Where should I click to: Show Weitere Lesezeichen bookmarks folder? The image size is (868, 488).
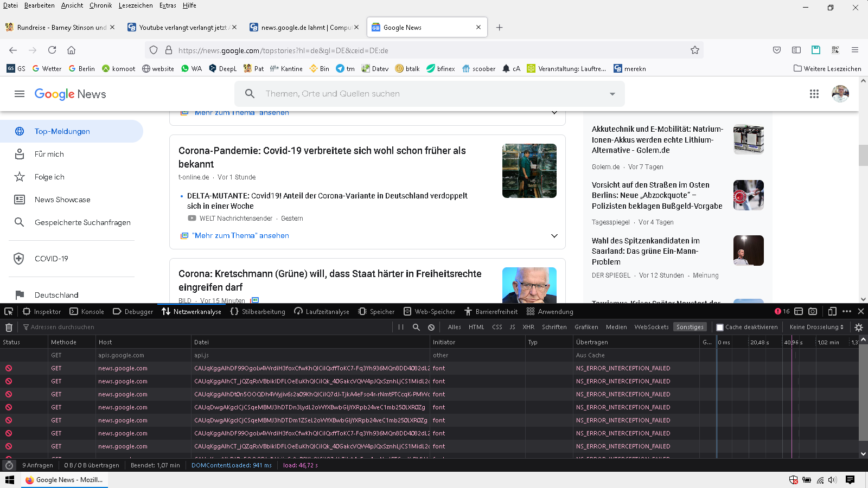[827, 68]
